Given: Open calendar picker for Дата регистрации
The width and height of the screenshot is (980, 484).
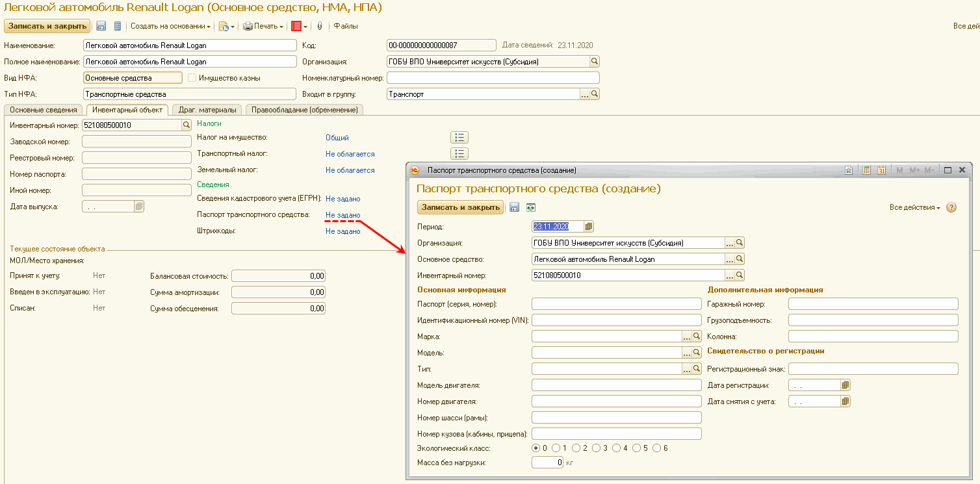Looking at the screenshot, I should (845, 385).
